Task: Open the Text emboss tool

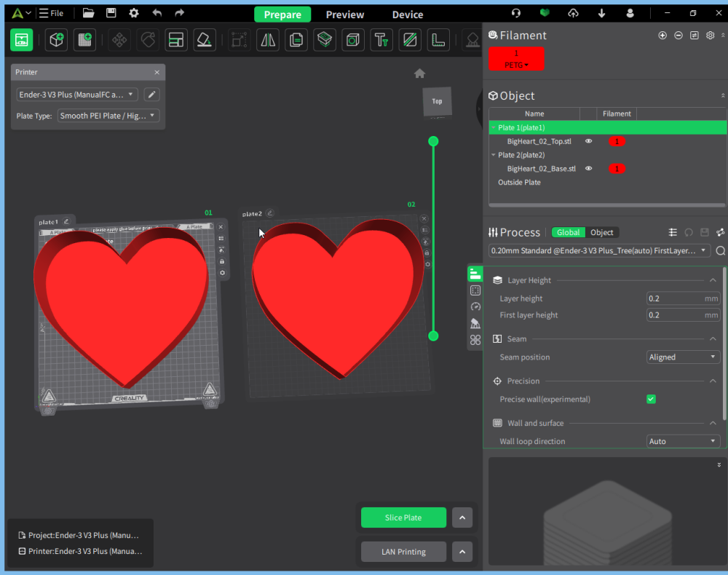Action: (381, 40)
